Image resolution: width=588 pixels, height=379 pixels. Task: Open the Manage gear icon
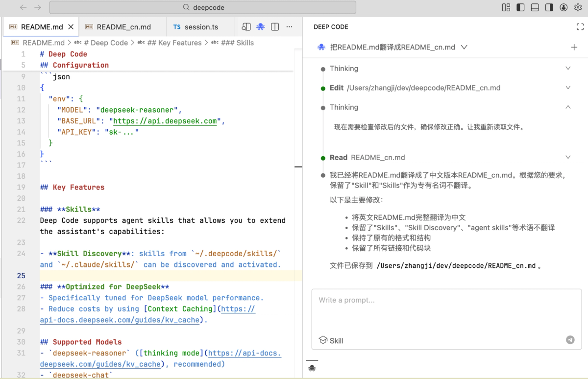coord(578,7)
